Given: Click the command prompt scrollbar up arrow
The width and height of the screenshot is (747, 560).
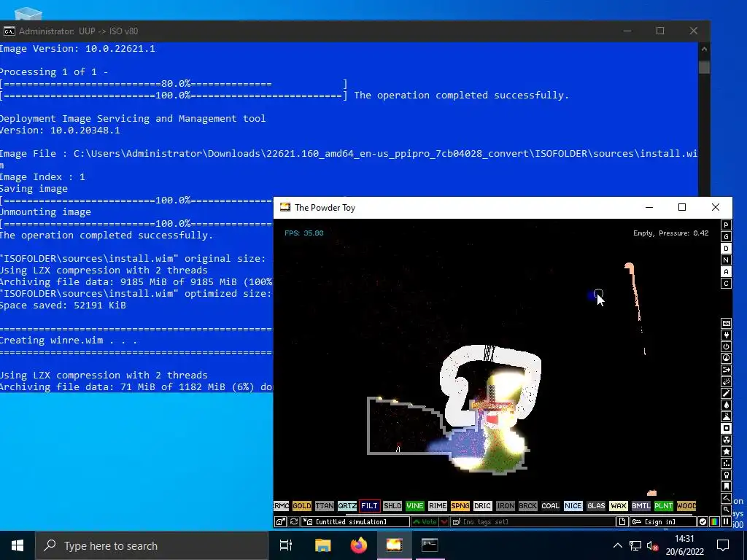Looking at the screenshot, I should (x=704, y=49).
